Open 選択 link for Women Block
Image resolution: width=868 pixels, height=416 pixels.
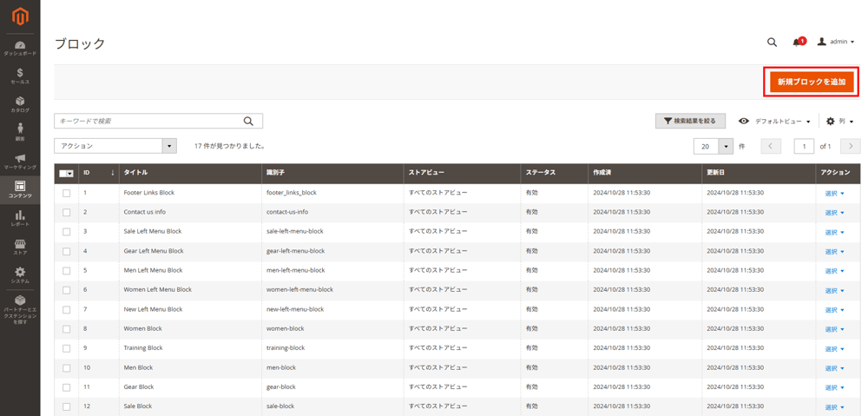[834, 330]
